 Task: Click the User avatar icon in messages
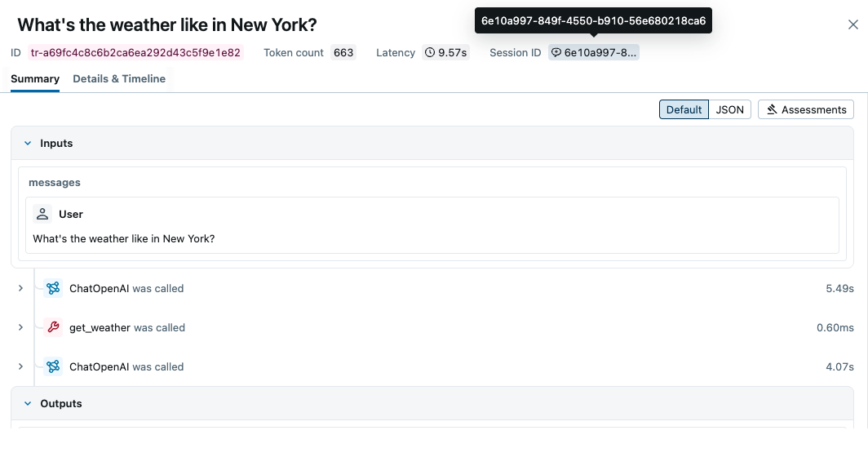[x=42, y=214]
